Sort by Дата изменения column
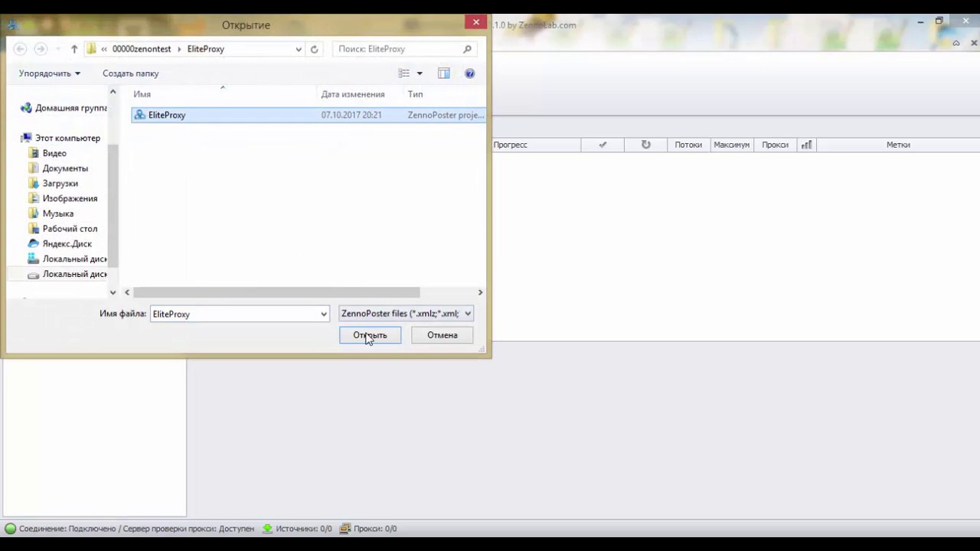 [353, 94]
